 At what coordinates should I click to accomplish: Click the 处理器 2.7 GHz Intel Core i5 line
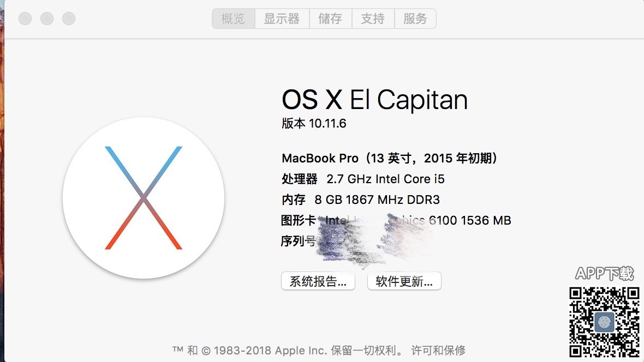(363, 179)
